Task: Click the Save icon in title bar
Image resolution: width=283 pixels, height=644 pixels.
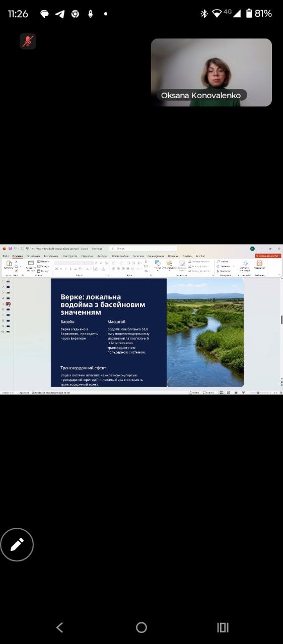Action: point(10,249)
